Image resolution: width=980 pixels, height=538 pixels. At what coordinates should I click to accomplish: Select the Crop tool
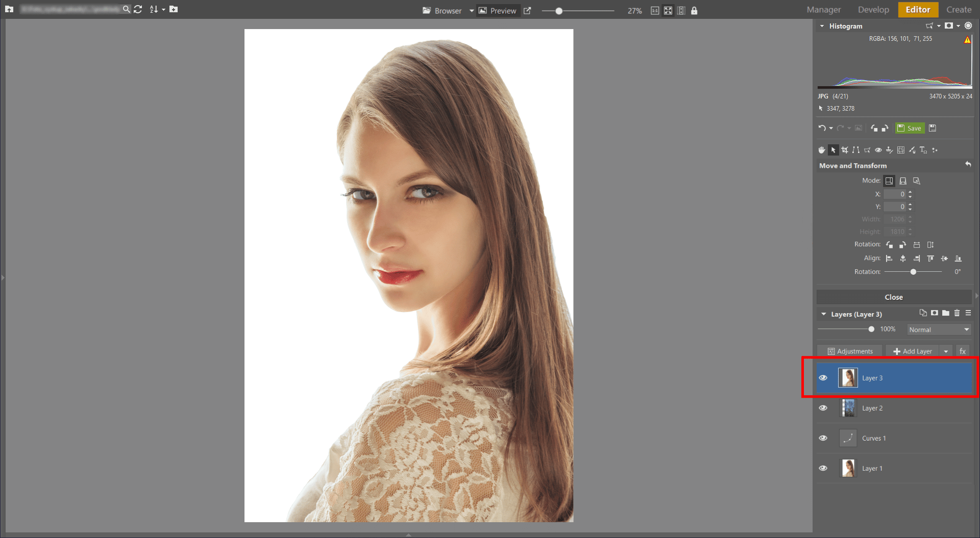845,150
